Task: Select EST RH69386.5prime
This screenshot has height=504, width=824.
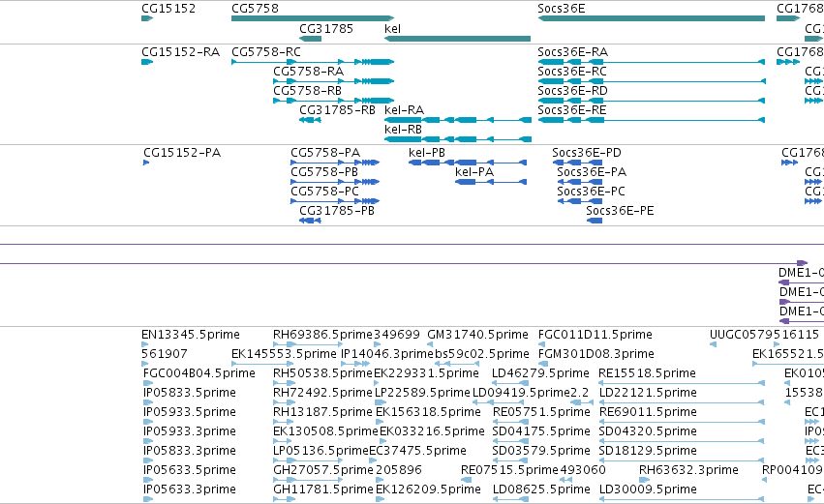Action: click(x=322, y=335)
